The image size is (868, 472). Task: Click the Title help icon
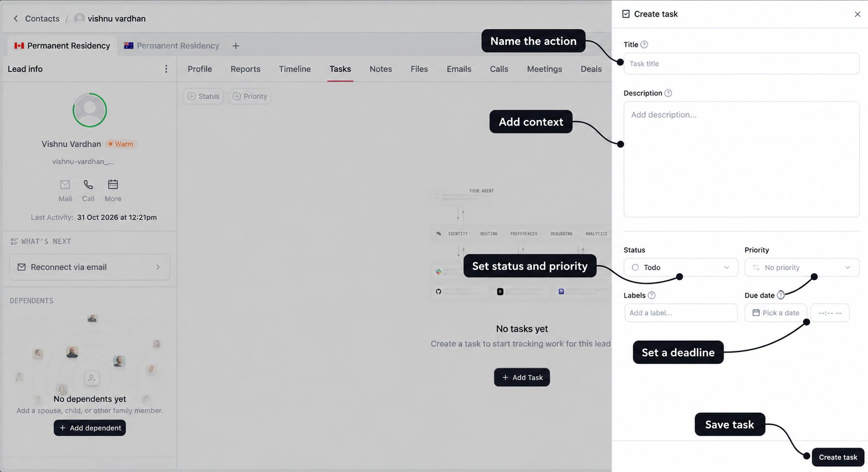pos(644,44)
